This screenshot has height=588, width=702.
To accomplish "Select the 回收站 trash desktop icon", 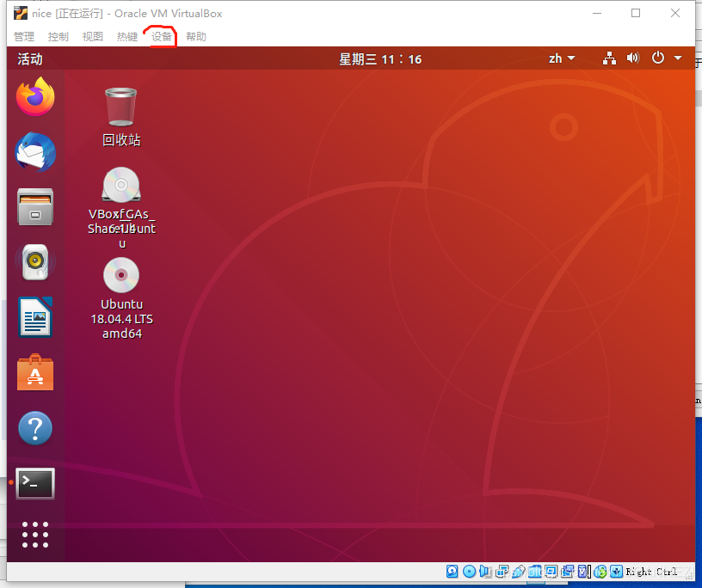I will coord(121,107).
